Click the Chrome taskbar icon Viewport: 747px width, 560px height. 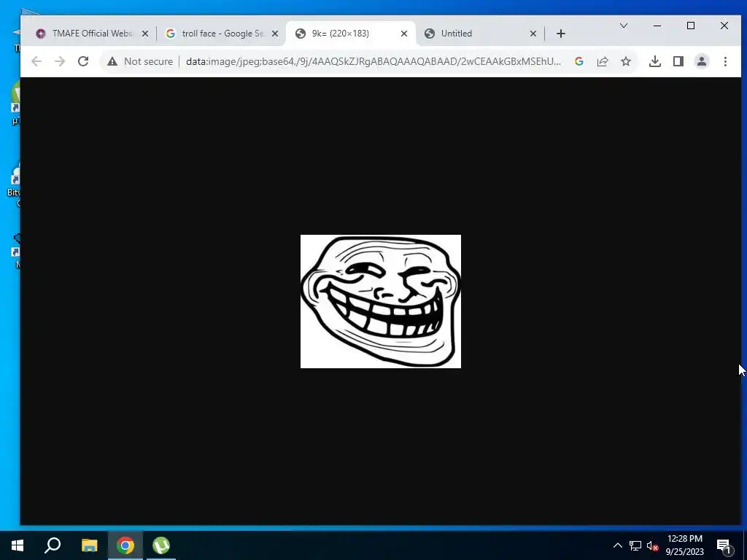tap(125, 545)
